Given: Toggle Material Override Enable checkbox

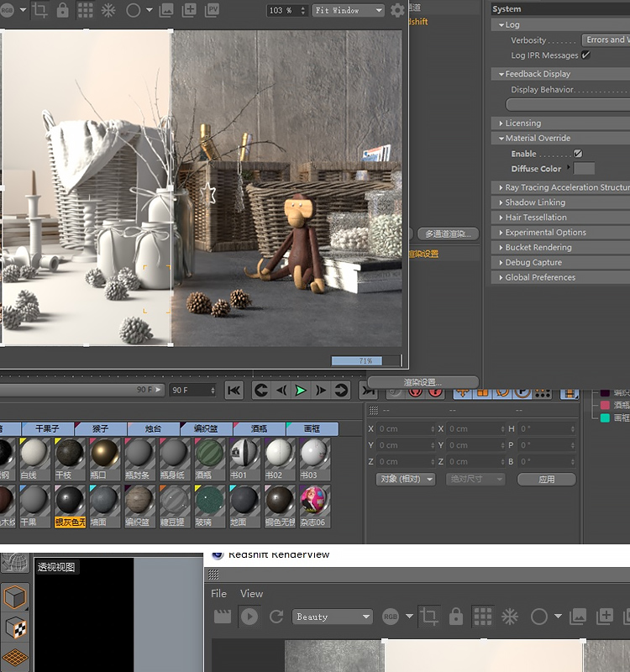Looking at the screenshot, I should (578, 154).
